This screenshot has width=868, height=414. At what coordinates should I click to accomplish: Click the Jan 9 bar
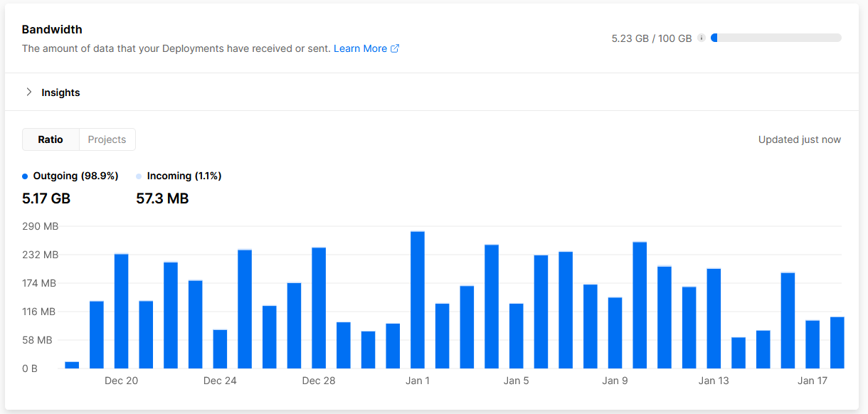615,333
